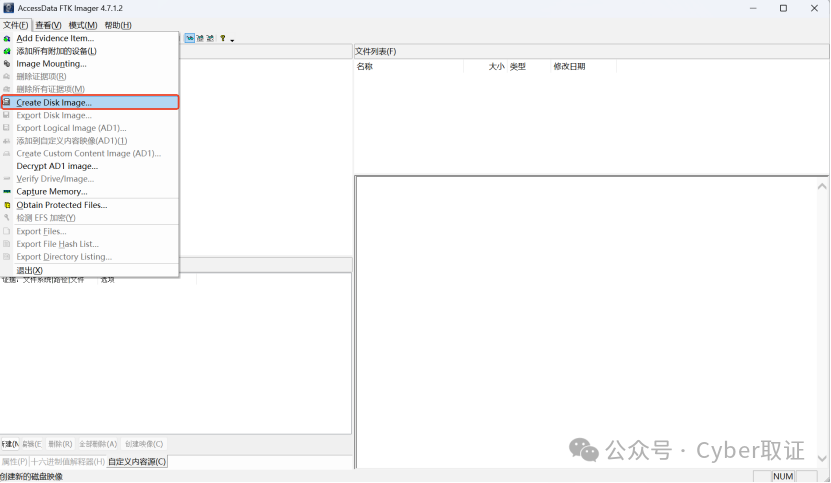
Task: Click the Verify Drive/Image icon
Action: coord(7,179)
